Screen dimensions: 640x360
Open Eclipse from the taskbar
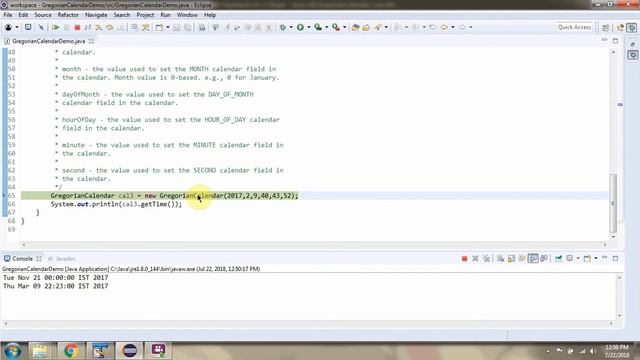(129, 351)
